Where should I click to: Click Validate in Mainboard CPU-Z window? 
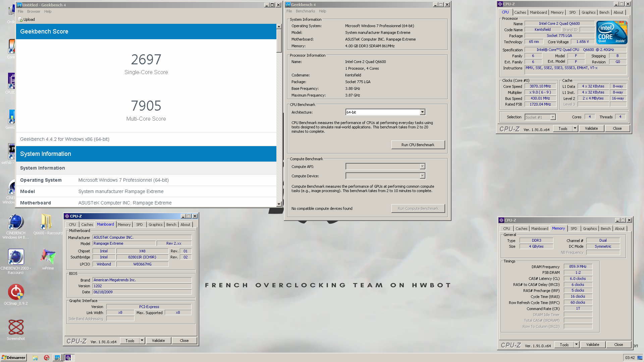pyautogui.click(x=158, y=341)
